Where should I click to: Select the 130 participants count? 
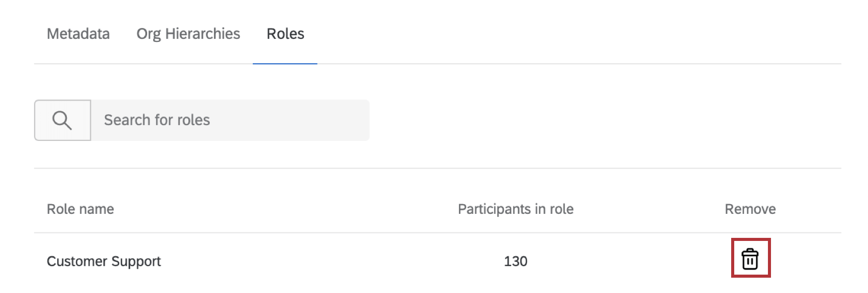pos(515,261)
